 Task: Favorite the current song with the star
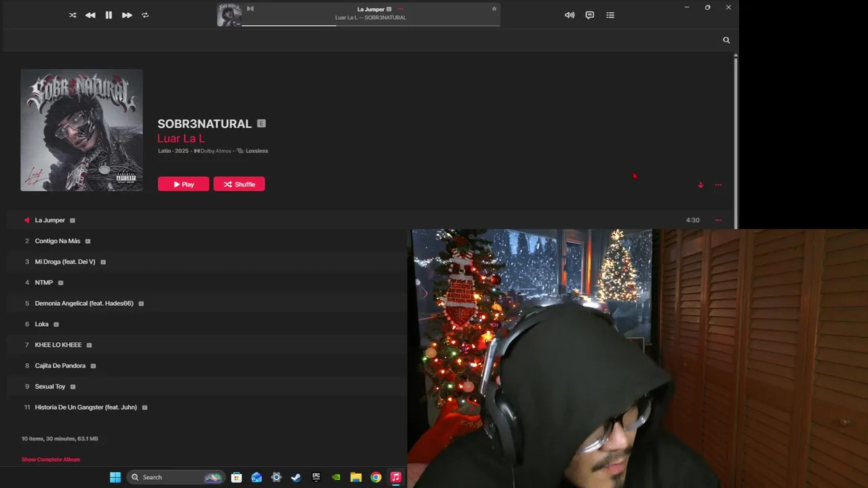click(494, 9)
